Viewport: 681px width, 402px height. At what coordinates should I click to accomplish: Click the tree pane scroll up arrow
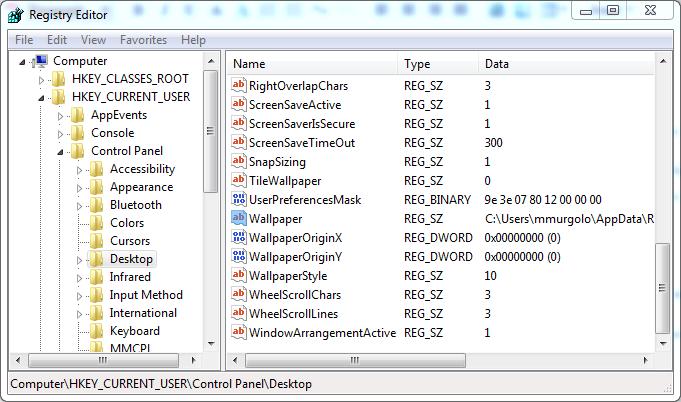pos(211,61)
